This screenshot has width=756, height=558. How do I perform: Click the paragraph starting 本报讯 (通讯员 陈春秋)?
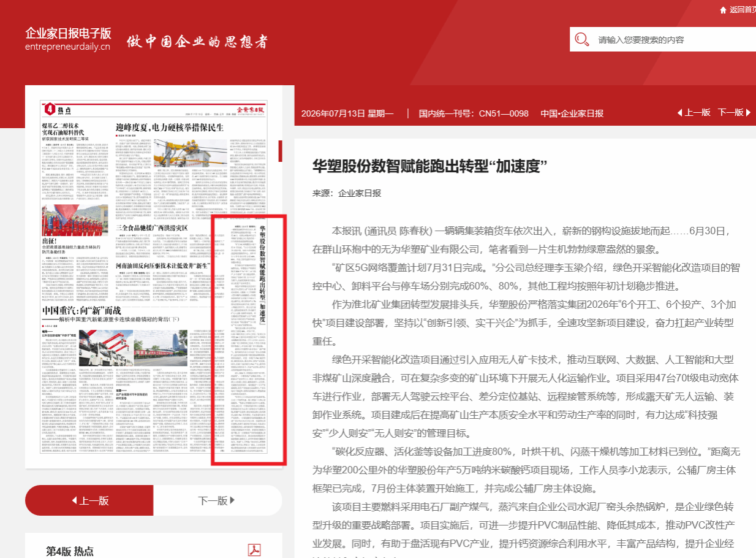click(x=521, y=240)
